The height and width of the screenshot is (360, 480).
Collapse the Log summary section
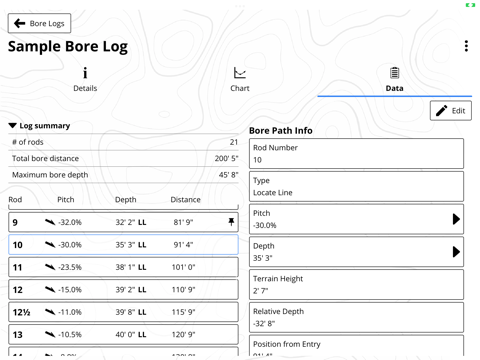point(39,126)
